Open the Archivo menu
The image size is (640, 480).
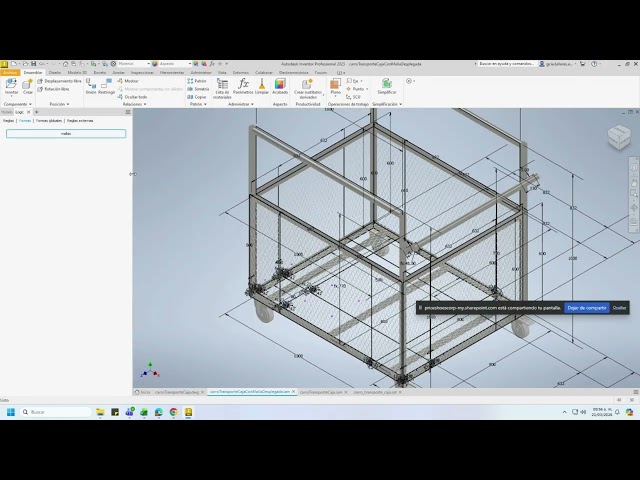pyautogui.click(x=10, y=73)
